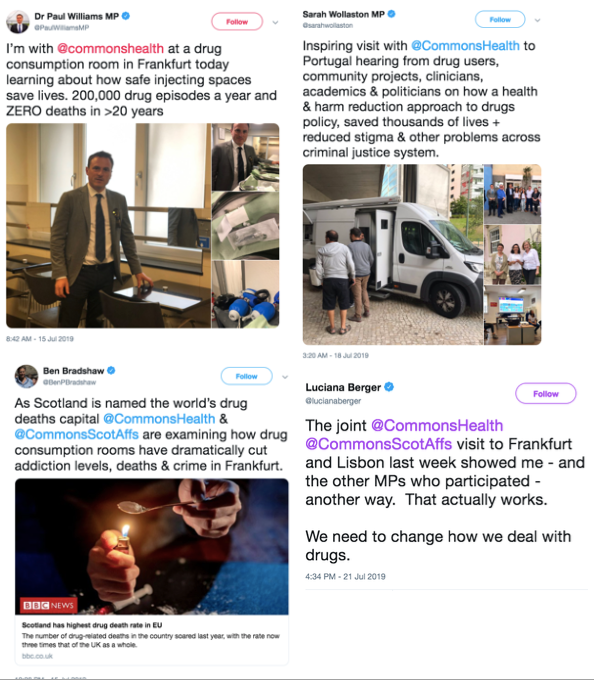Click verified badge beside Ben Bradshaw's name
This screenshot has width=594, height=680.
tap(111, 370)
